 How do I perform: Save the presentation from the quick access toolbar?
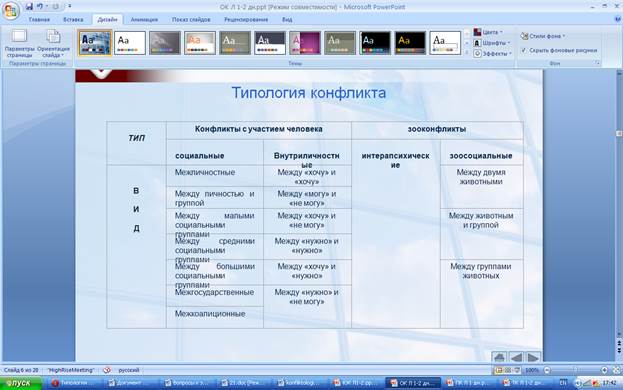29,7
